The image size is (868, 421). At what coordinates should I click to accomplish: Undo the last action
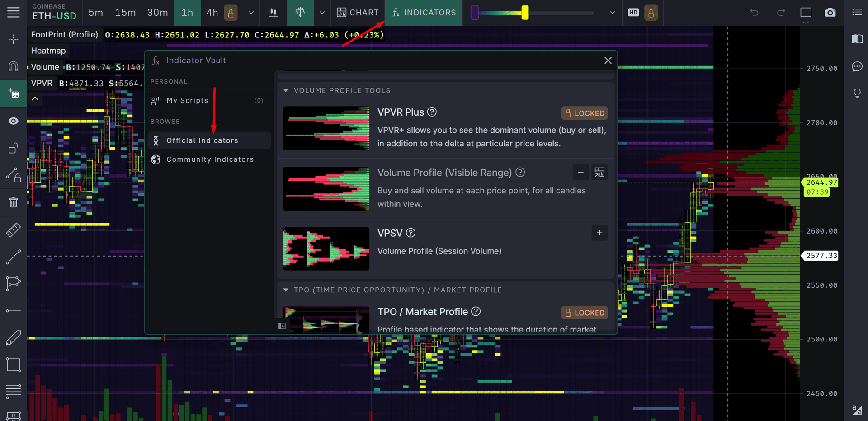[x=754, y=13]
